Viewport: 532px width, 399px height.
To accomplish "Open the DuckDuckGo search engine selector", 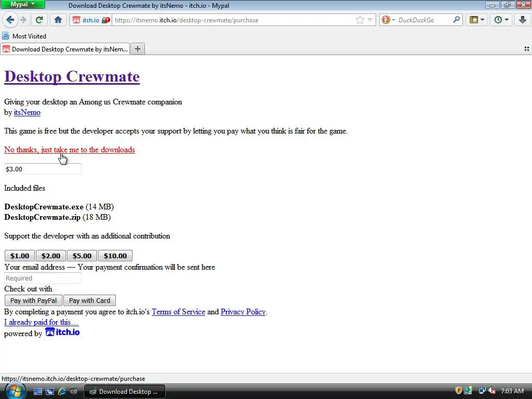I will pos(388,20).
